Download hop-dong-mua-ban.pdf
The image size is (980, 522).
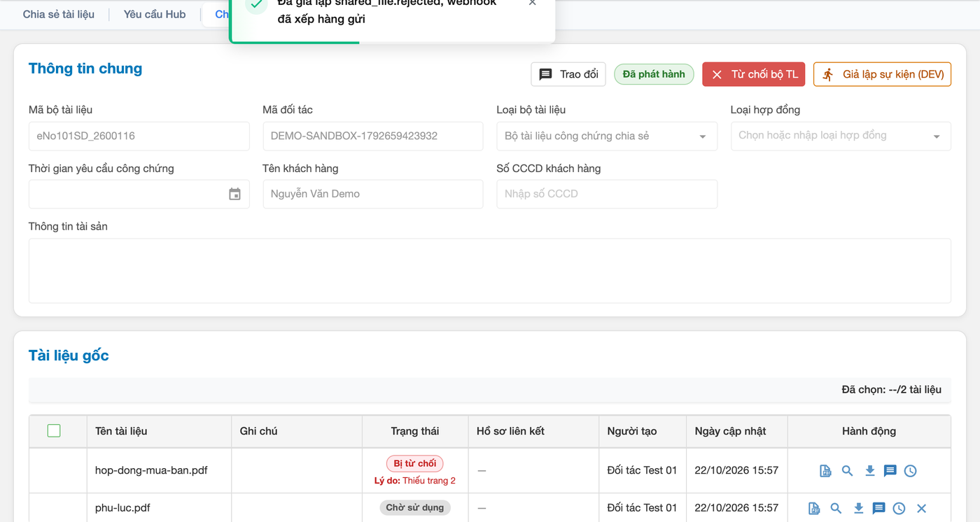[x=869, y=471]
